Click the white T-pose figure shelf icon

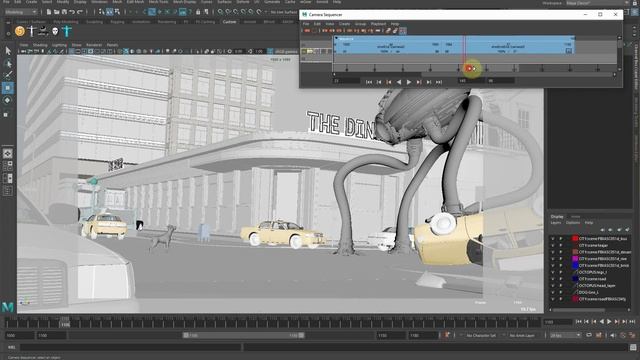32,31
